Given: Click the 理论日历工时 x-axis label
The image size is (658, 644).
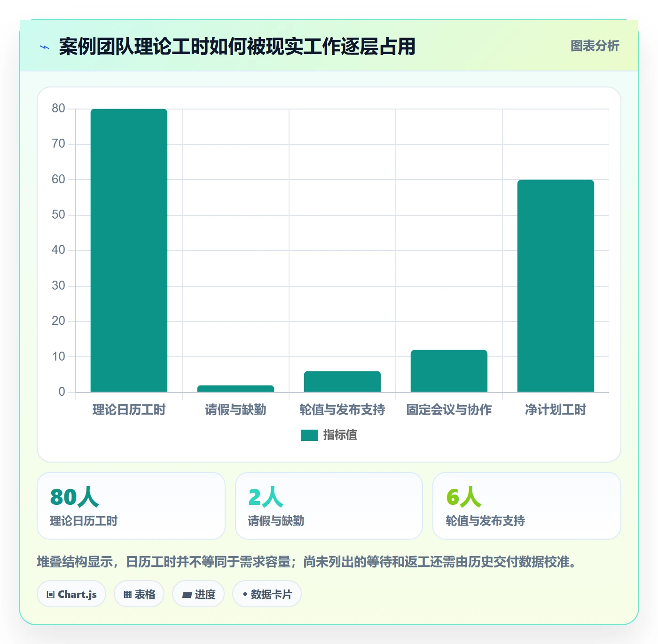Looking at the screenshot, I should [129, 410].
